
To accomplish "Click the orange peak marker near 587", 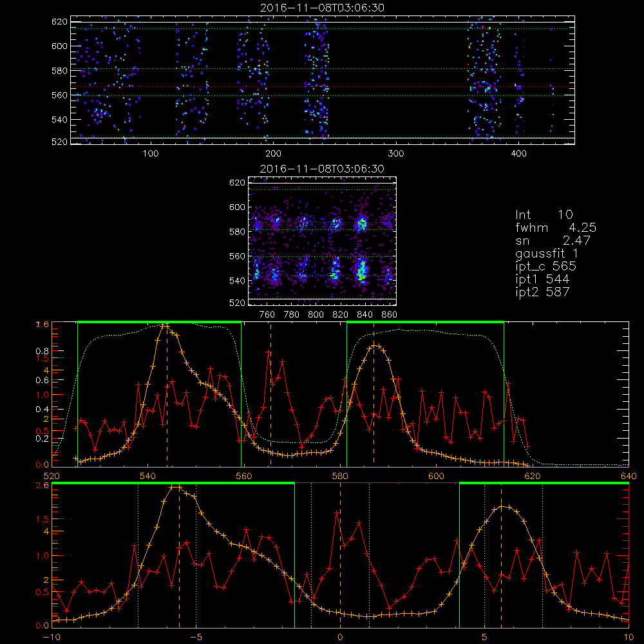I will click(374, 346).
